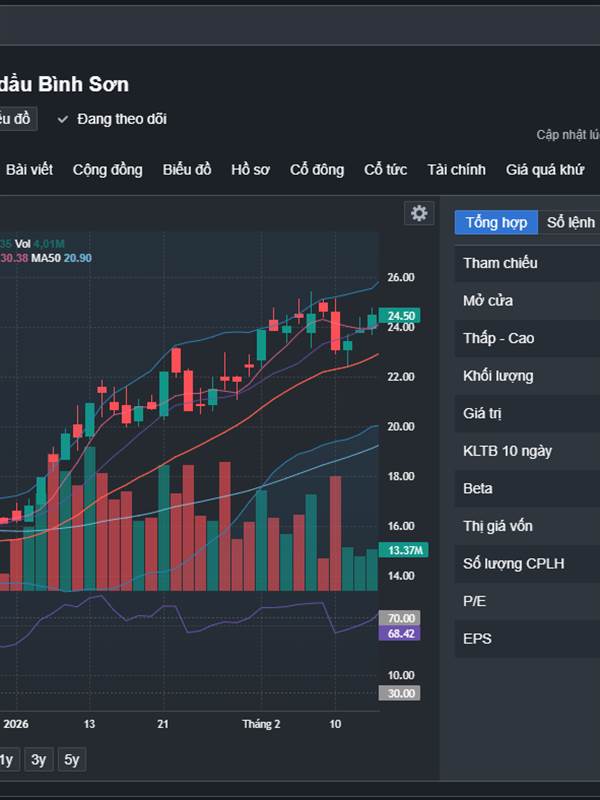Go to the Biểu đồ tab
Viewport: 600px width, 800px height.
(x=187, y=169)
